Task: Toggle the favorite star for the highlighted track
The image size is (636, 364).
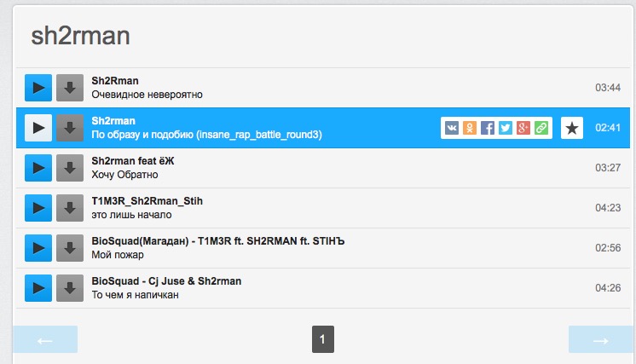Action: tap(572, 128)
